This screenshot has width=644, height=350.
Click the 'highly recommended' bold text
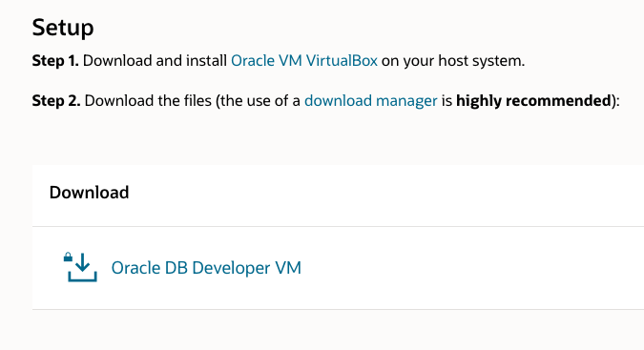[x=534, y=100]
